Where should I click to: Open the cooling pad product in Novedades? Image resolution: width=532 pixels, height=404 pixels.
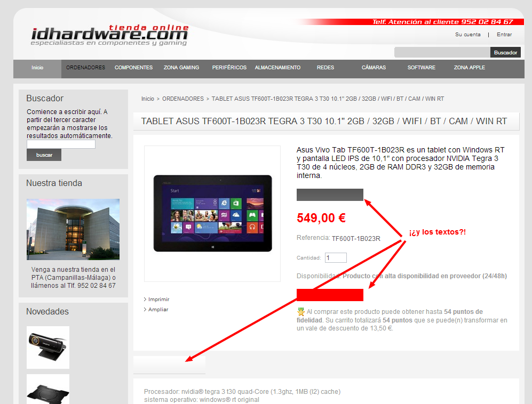(x=48, y=389)
